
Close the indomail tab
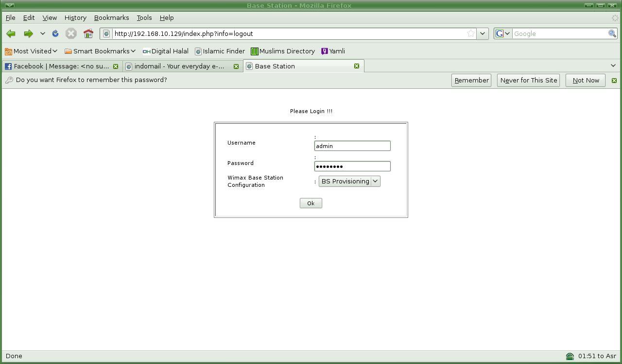tap(236, 66)
